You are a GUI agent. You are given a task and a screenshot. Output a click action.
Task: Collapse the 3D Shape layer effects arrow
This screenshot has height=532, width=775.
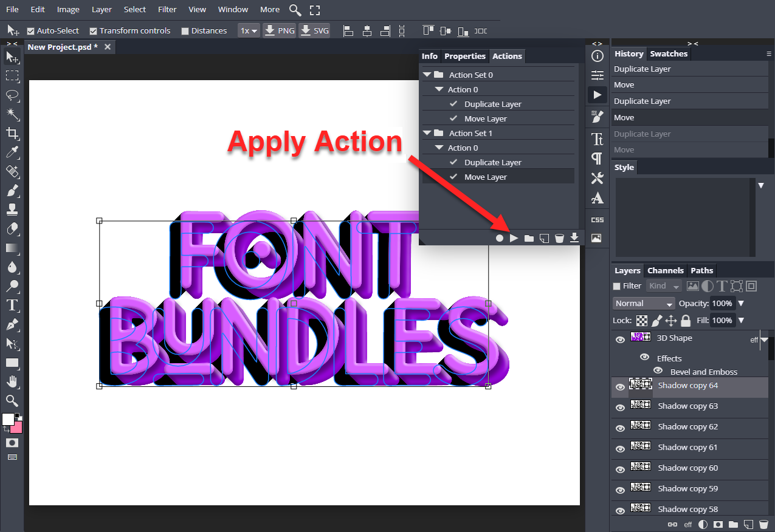point(765,340)
